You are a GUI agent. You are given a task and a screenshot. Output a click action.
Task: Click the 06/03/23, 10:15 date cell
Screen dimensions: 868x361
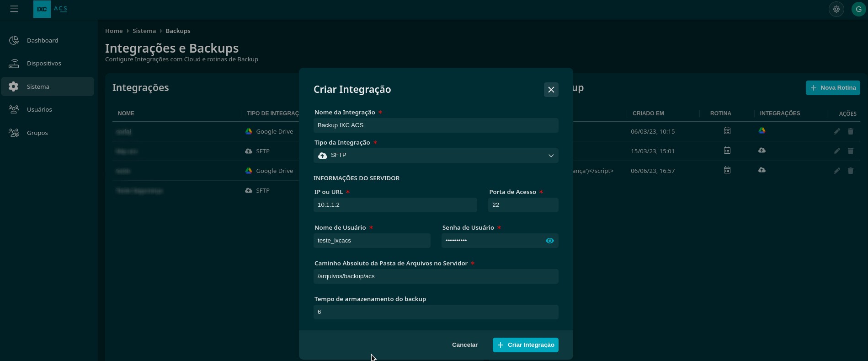[x=653, y=131]
